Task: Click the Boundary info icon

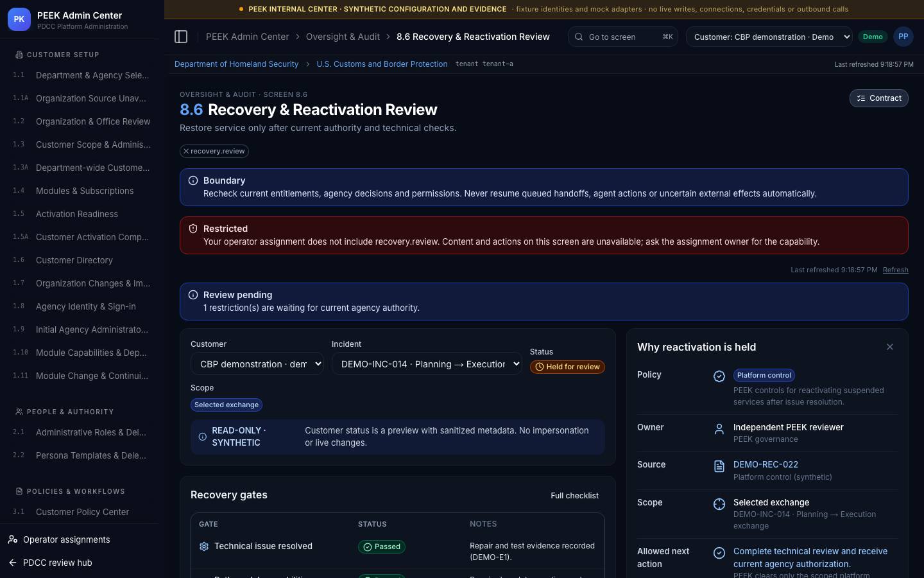Action: [x=193, y=181]
